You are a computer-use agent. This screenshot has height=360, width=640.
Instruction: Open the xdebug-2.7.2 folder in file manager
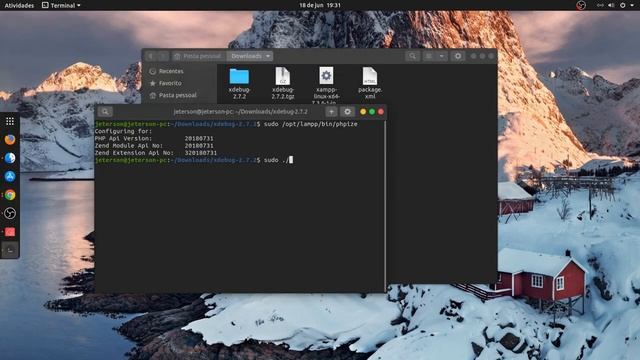(239, 83)
